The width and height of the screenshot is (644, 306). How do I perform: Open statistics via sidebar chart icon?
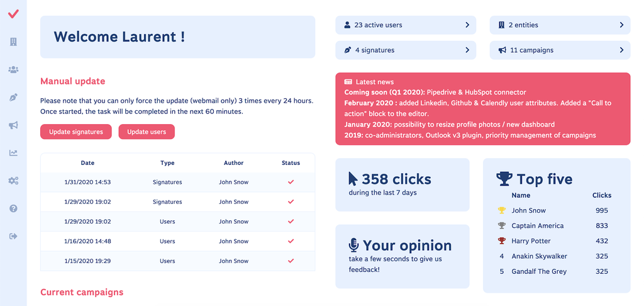(x=13, y=152)
